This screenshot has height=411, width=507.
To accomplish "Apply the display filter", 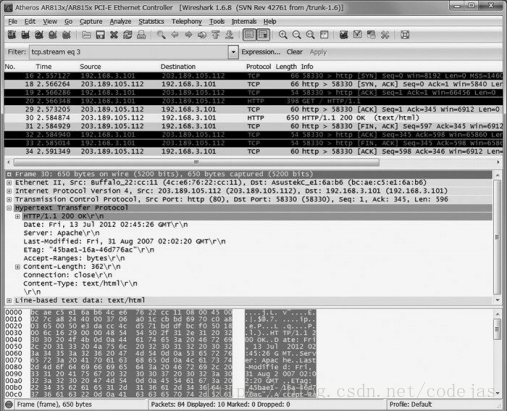I will pos(318,52).
